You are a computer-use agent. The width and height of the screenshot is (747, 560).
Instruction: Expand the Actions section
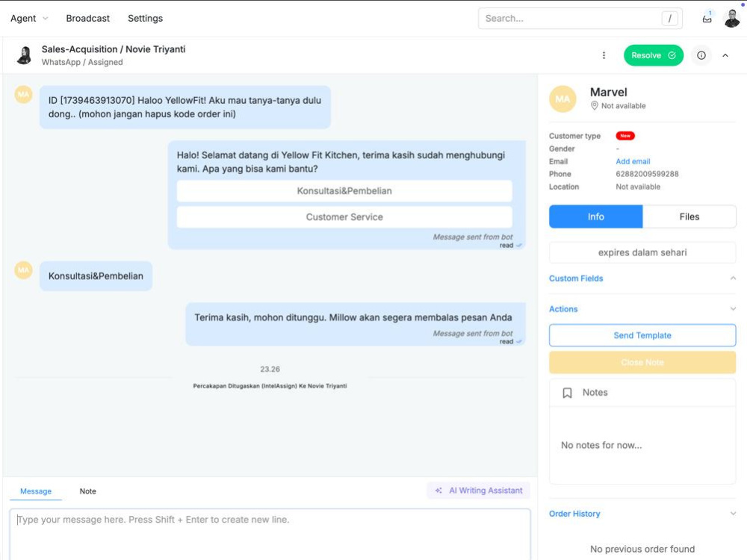(x=733, y=309)
